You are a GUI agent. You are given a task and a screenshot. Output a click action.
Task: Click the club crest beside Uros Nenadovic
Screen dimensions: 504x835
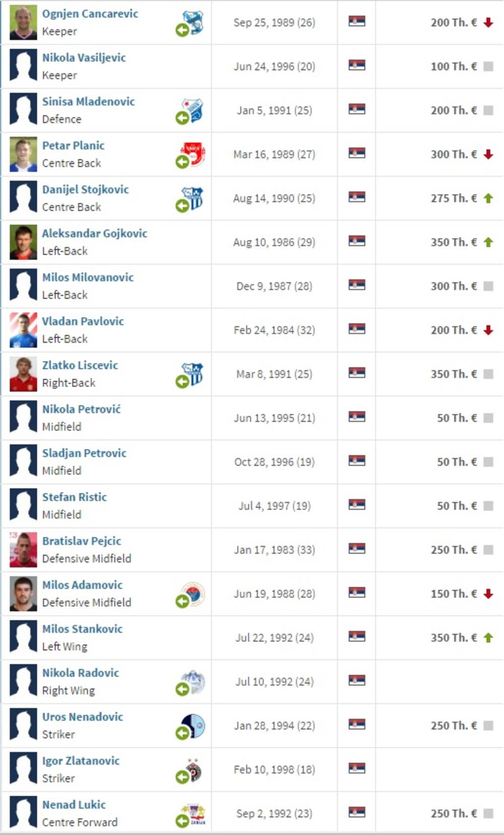pos(194,725)
